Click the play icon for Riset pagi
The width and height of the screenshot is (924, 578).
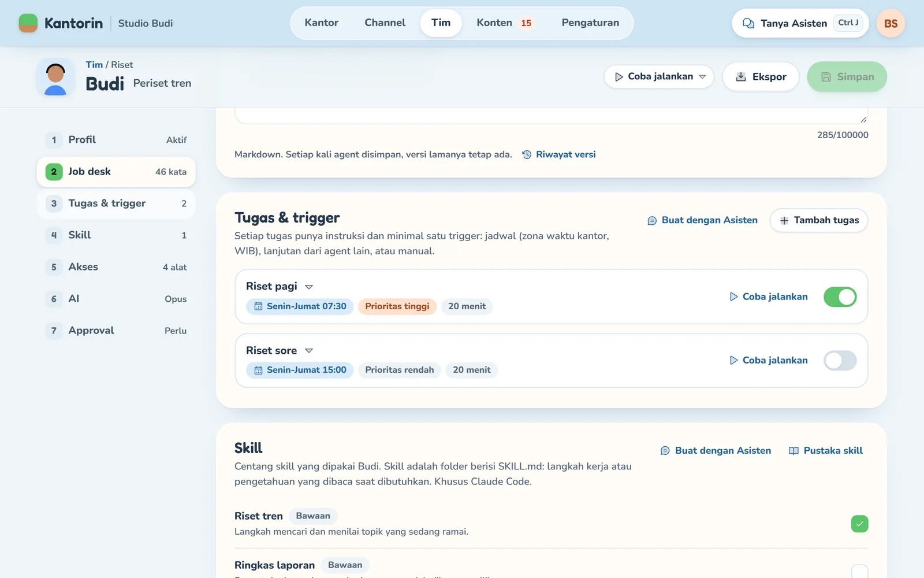[733, 297]
